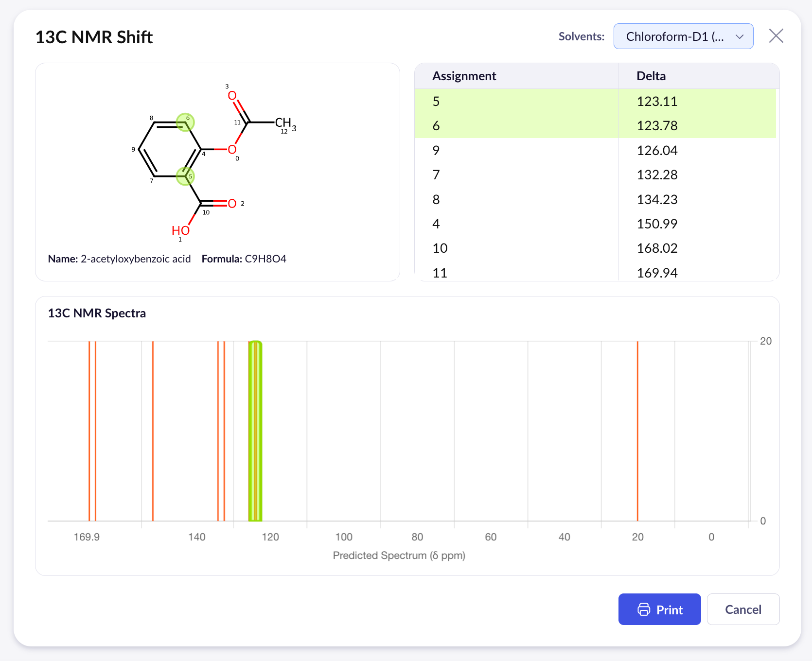Choose the assignment 8 row at 134.23
Viewport: 812px width, 661px height.
click(x=595, y=199)
